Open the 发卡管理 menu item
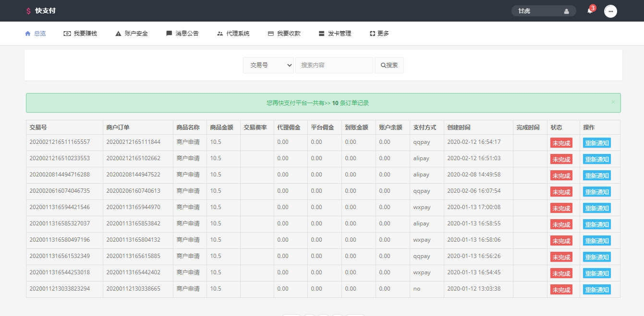Image resolution: width=644 pixels, height=316 pixels. click(335, 34)
